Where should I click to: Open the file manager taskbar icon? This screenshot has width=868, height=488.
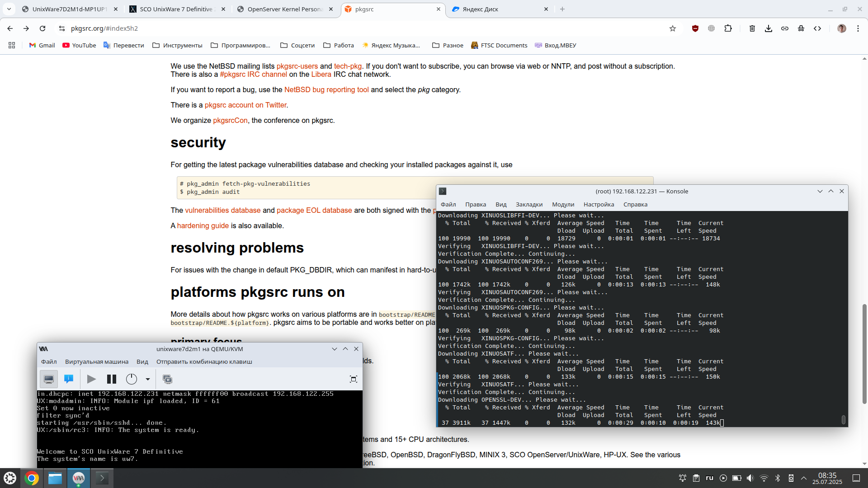55,478
